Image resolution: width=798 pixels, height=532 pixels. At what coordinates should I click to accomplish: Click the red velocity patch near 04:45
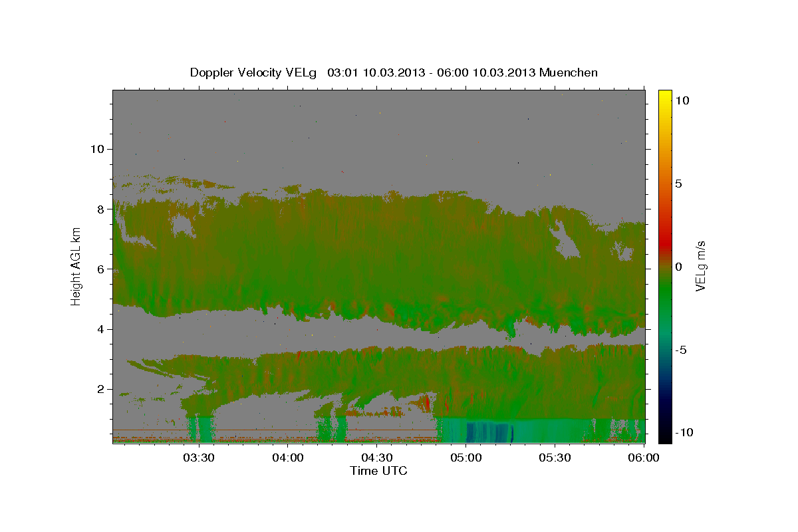426,402
